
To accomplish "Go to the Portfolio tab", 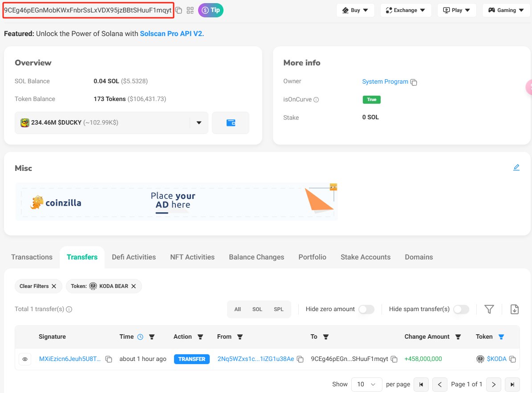I will (x=312, y=257).
